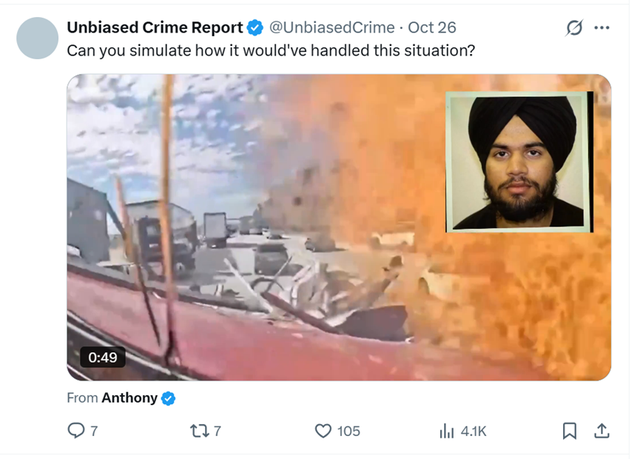The image size is (640, 459).
Task: Open the @UnbiasedCrime handle link
Action: 332,28
